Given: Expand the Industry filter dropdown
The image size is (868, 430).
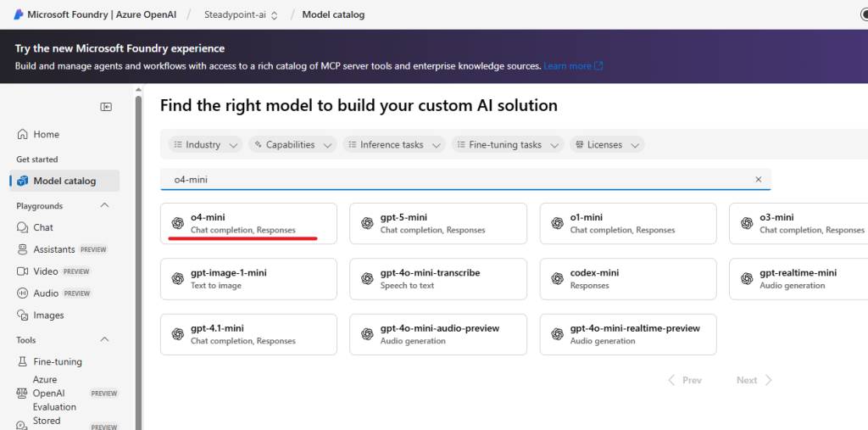Looking at the screenshot, I should pyautogui.click(x=204, y=145).
